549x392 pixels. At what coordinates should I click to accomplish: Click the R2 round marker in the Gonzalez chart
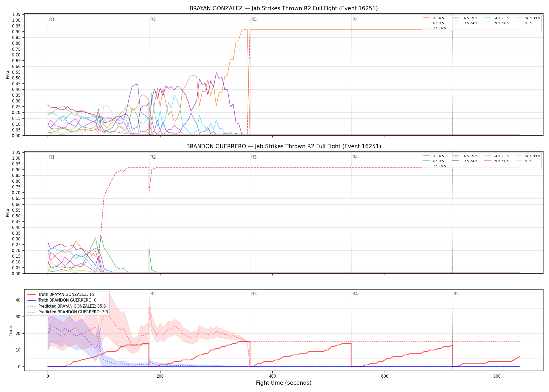[153, 19]
